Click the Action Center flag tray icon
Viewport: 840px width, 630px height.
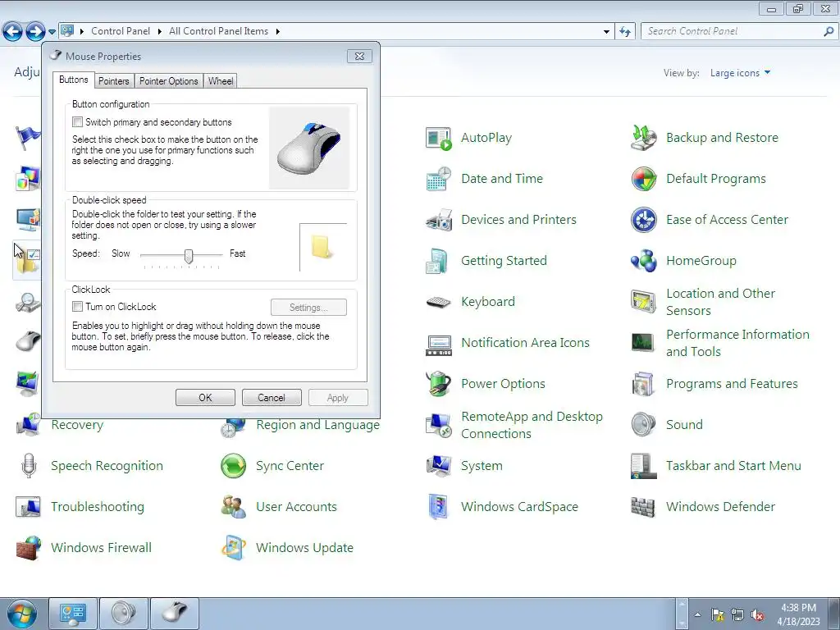tap(717, 615)
